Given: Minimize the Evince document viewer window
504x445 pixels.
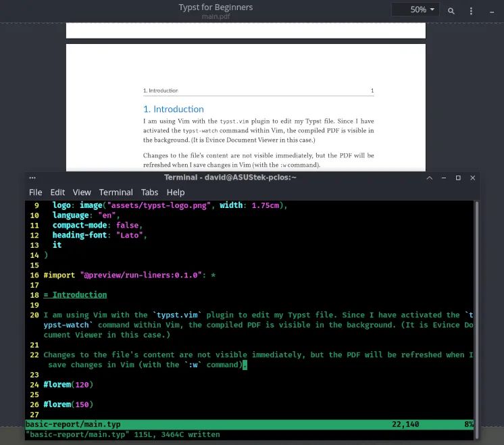Looking at the screenshot, I should coord(491,12).
